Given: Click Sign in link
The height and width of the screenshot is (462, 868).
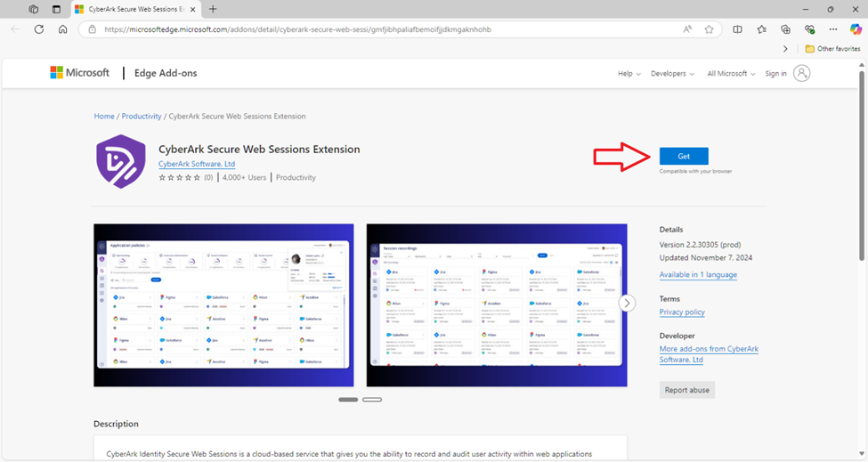Looking at the screenshot, I should [x=775, y=74].
